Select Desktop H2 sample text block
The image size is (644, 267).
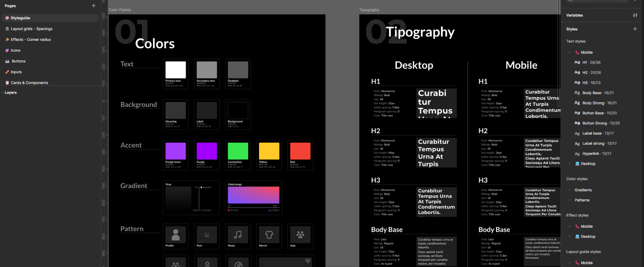[436, 152]
